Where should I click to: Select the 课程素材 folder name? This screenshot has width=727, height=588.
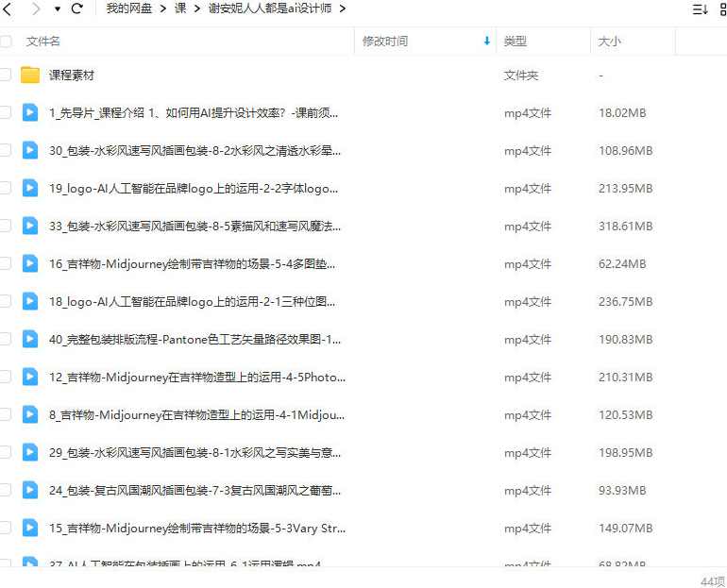[72, 76]
